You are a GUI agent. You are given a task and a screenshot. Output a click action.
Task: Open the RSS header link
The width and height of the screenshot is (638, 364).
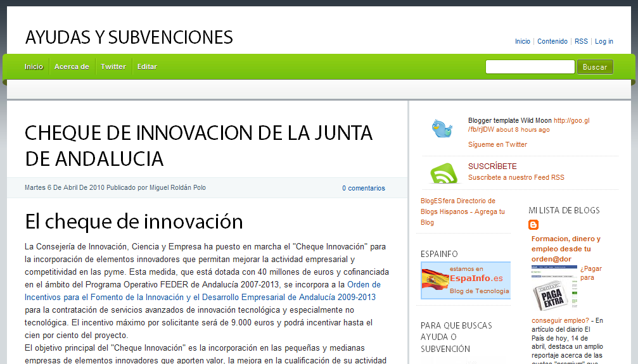[581, 42]
